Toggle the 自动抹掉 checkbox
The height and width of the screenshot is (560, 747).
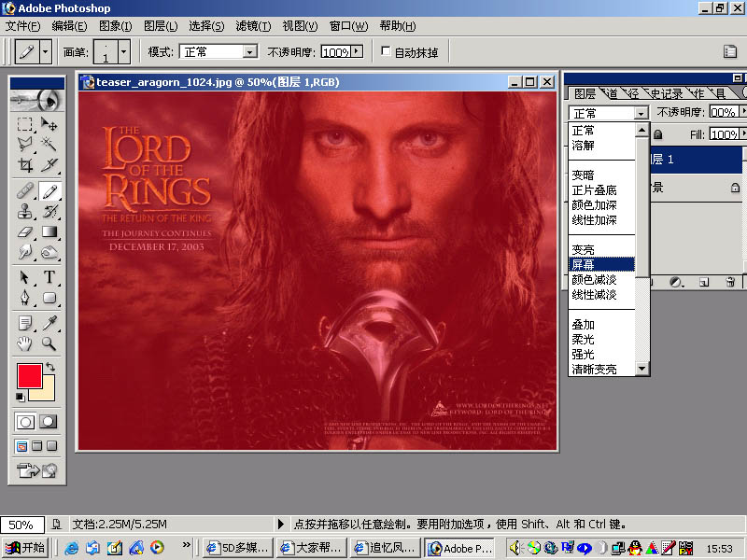tap(386, 51)
